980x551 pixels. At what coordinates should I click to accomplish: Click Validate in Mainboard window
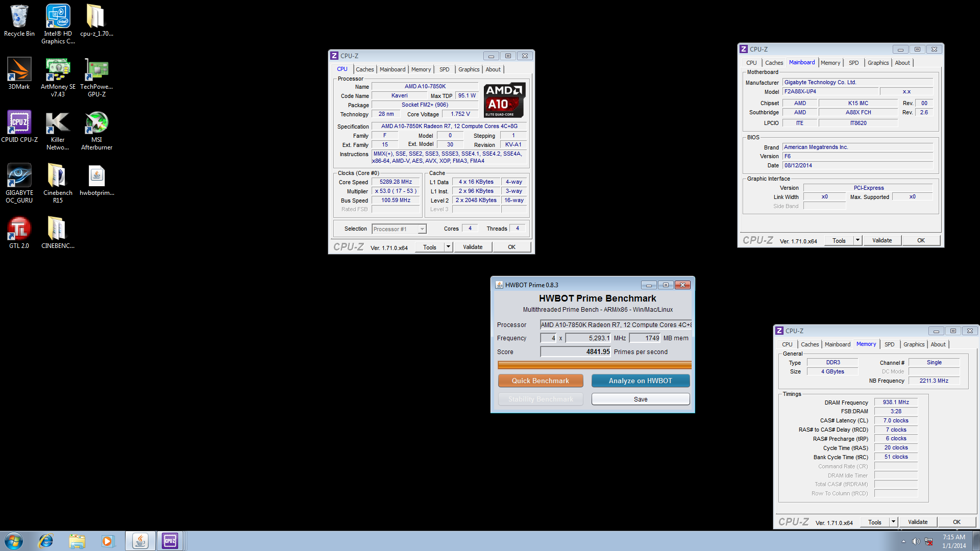(882, 240)
